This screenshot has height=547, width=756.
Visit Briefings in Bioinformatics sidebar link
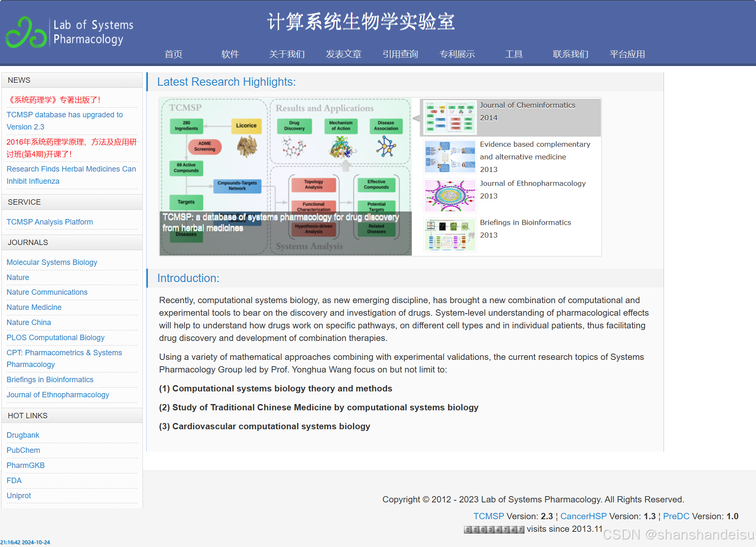coord(50,380)
